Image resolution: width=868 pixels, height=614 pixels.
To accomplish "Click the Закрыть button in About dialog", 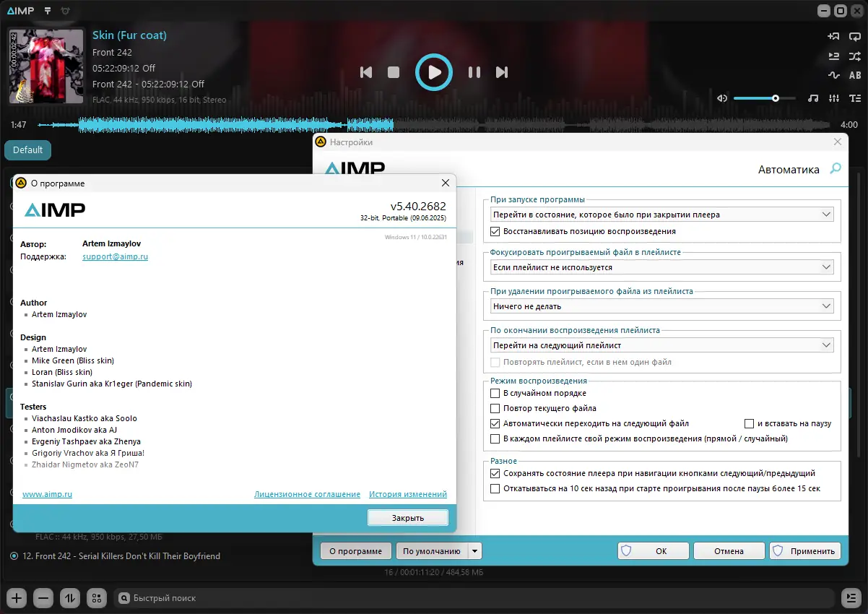I will pyautogui.click(x=408, y=518).
